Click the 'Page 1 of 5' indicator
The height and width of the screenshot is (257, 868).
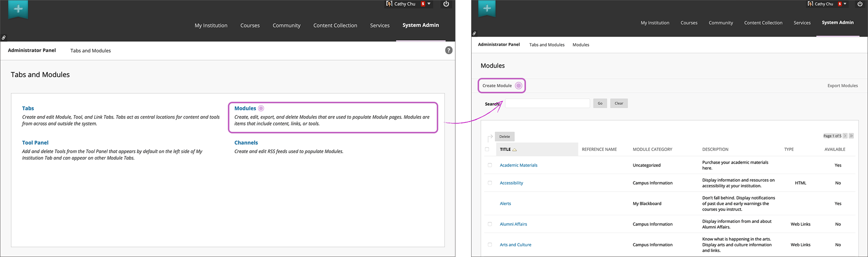click(832, 136)
